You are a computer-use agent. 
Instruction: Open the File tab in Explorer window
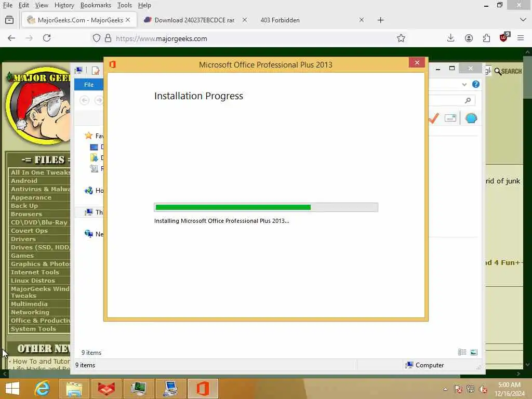(x=89, y=85)
